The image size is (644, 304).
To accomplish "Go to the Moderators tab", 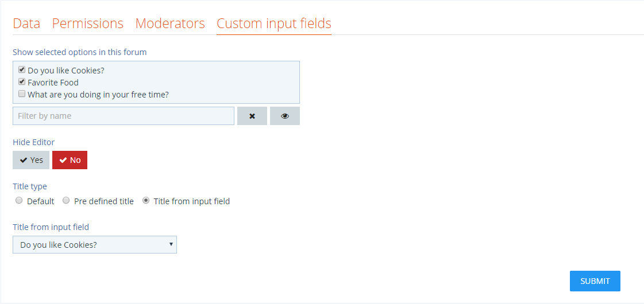I will coord(170,24).
